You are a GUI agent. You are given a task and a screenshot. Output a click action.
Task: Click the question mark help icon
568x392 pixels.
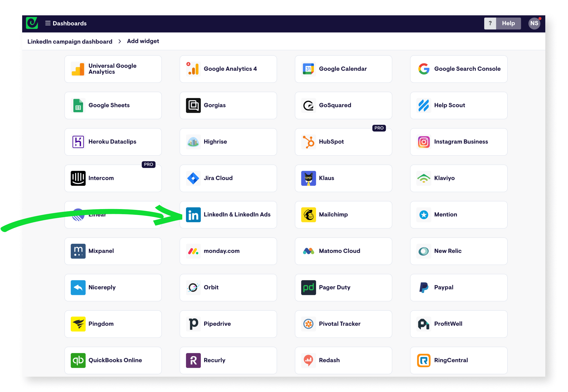pos(490,23)
